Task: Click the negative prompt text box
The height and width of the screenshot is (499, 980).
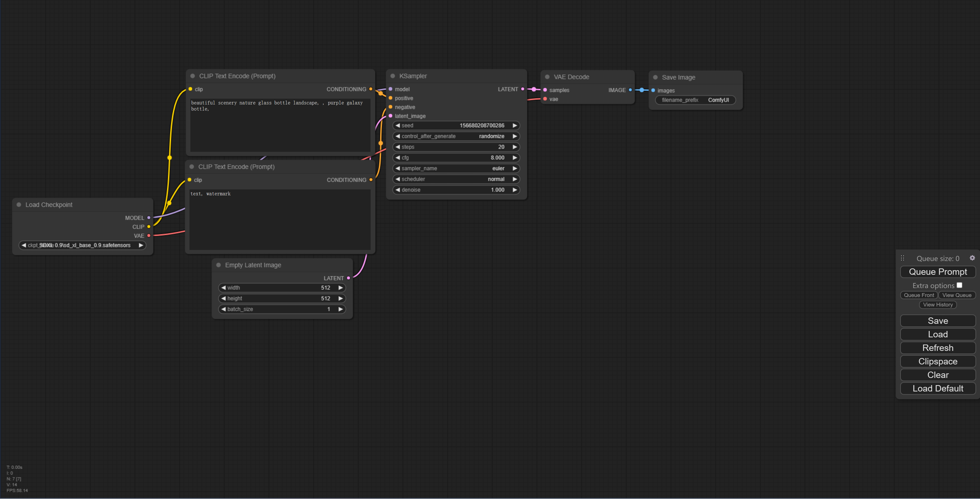Action: [280, 220]
